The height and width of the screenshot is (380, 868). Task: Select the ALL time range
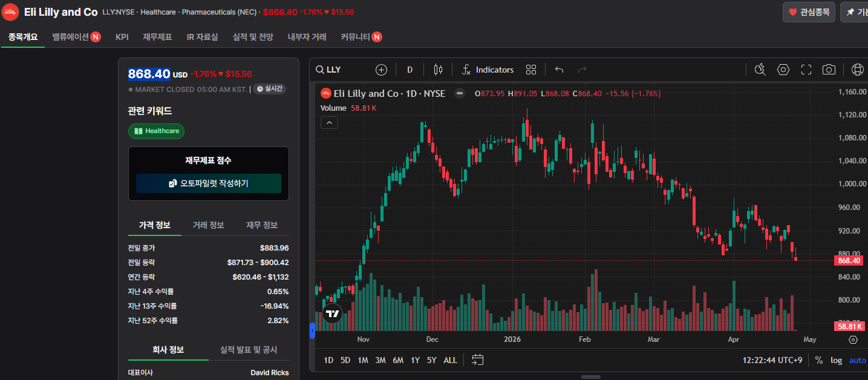click(x=451, y=360)
